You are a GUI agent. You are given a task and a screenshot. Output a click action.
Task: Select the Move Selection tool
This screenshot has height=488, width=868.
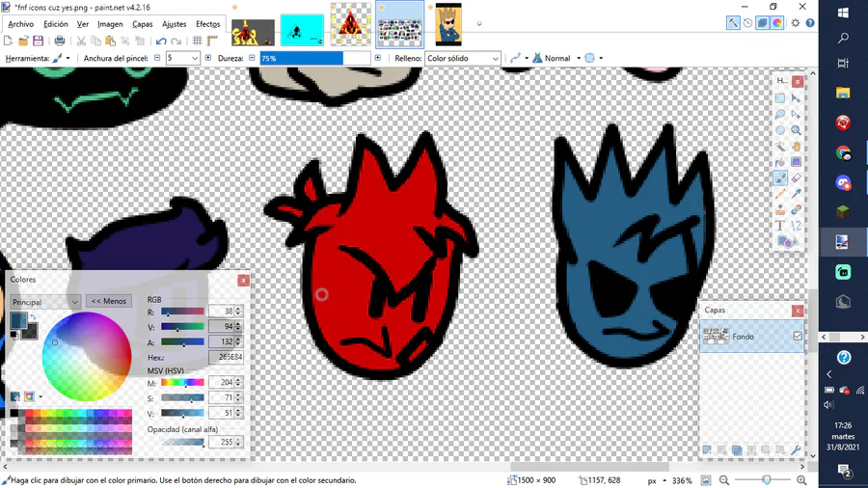(x=796, y=114)
